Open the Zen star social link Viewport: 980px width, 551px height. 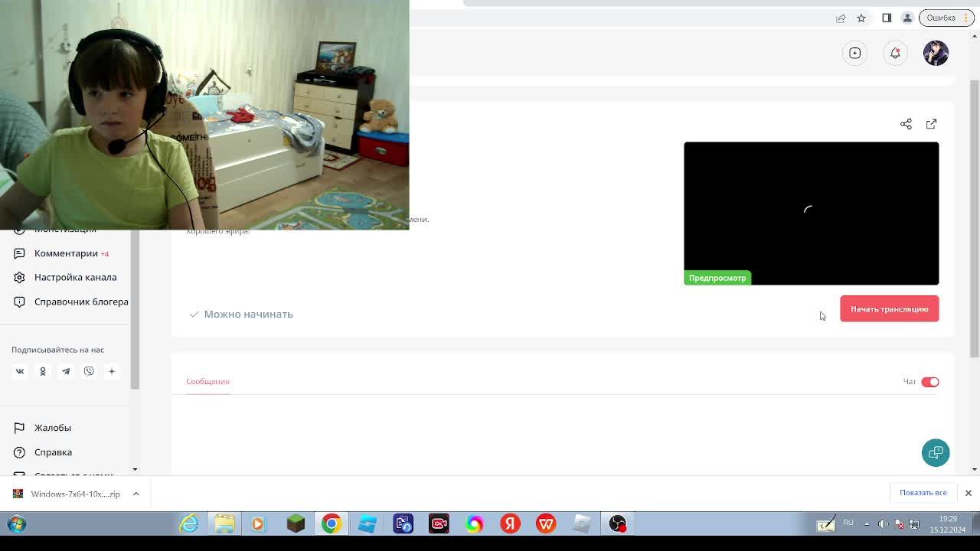(x=112, y=371)
